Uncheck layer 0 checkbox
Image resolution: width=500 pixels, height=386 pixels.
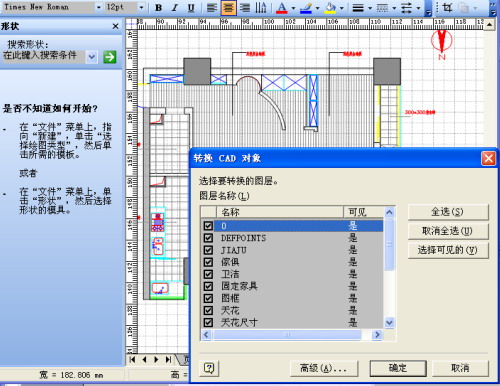coord(208,226)
